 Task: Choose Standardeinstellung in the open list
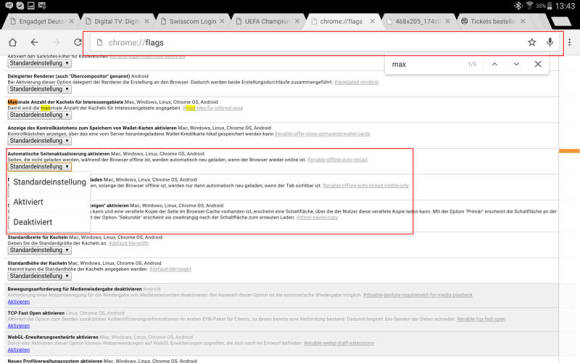(50, 182)
